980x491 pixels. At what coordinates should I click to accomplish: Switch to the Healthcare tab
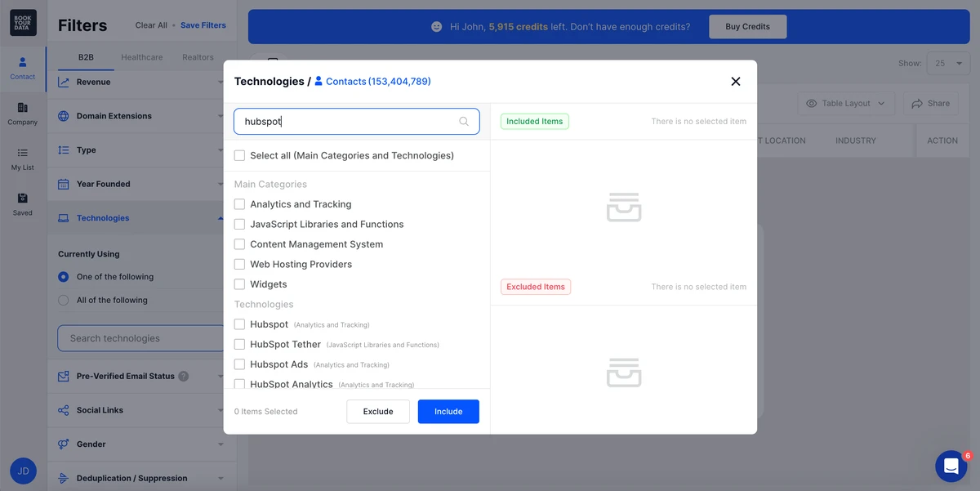[x=141, y=57]
